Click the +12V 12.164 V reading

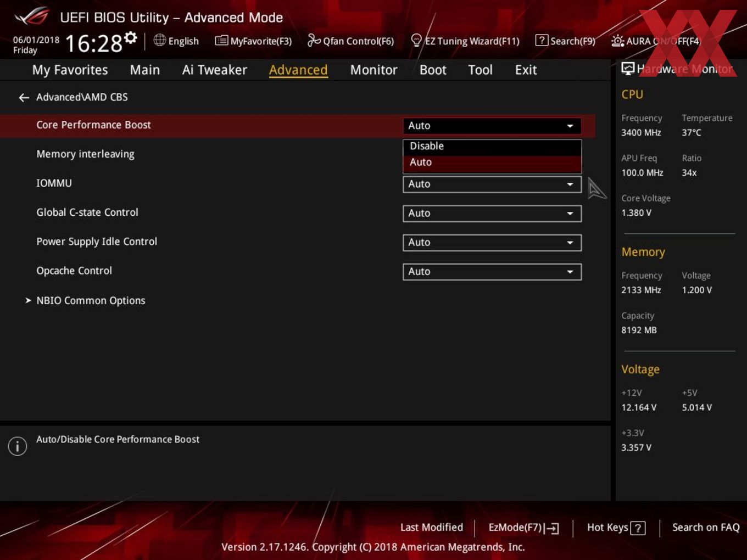tap(639, 408)
